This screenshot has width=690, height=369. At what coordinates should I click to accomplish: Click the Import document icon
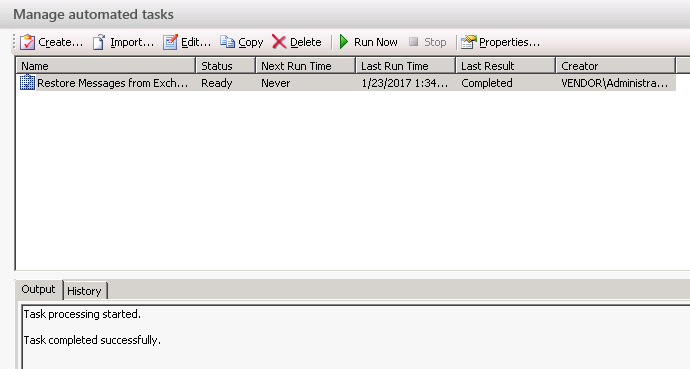(x=99, y=42)
